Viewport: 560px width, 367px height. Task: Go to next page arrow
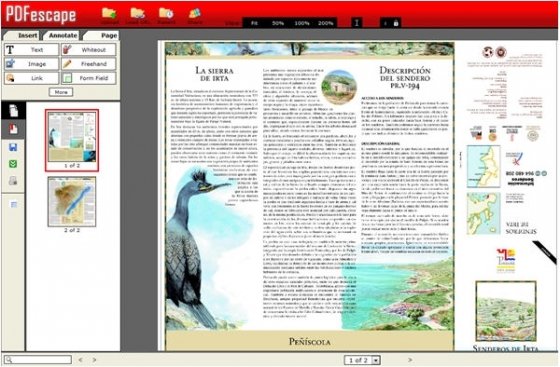point(410,360)
